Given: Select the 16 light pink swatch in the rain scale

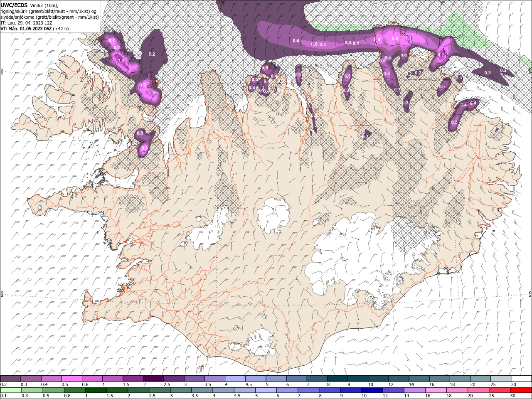Looking at the screenshot, I should 436,390.
